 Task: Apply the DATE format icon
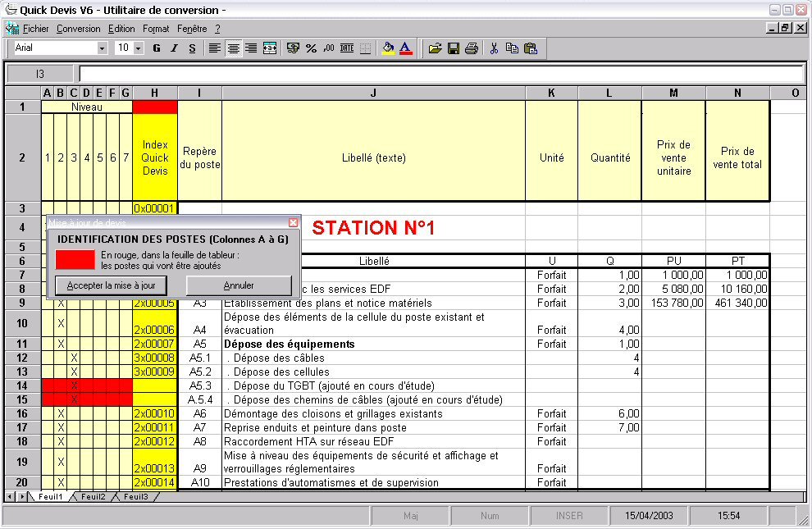(x=347, y=48)
